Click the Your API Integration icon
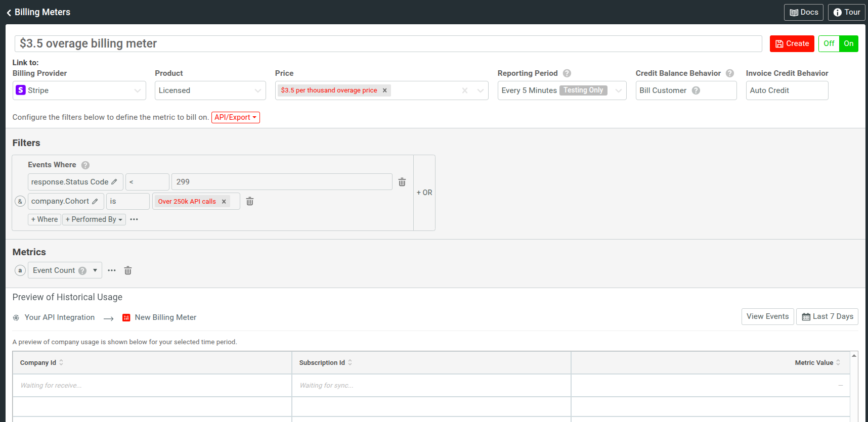The height and width of the screenshot is (422, 868). click(x=16, y=318)
